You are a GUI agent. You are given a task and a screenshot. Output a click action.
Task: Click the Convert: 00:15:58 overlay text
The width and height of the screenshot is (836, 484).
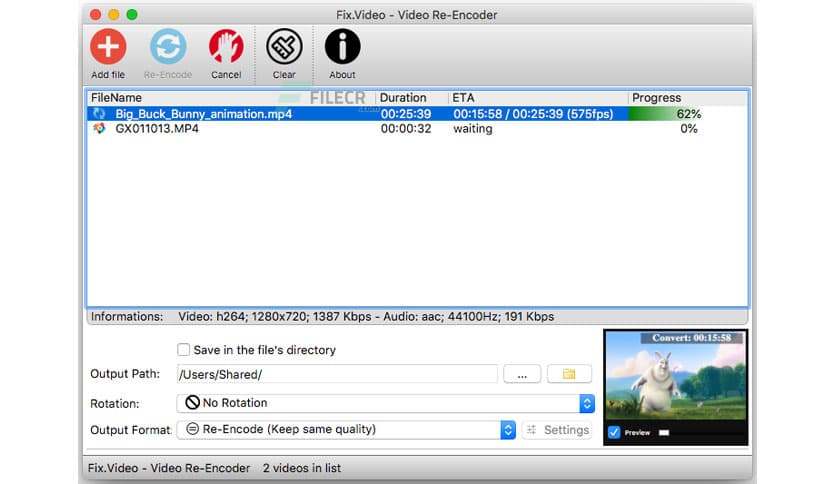pyautogui.click(x=692, y=337)
